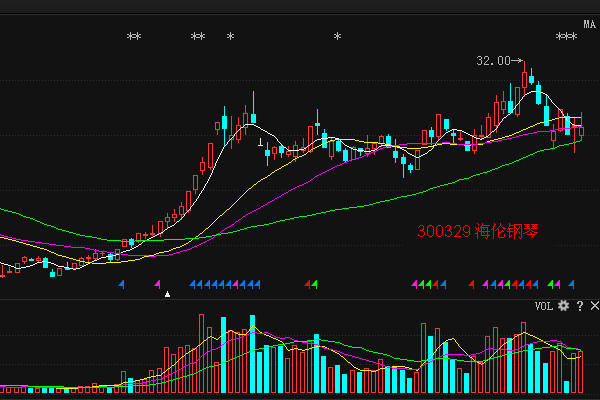This screenshot has height=400, width=600.
Task: Close the VOL indicator panel
Action: pyautogui.click(x=592, y=306)
